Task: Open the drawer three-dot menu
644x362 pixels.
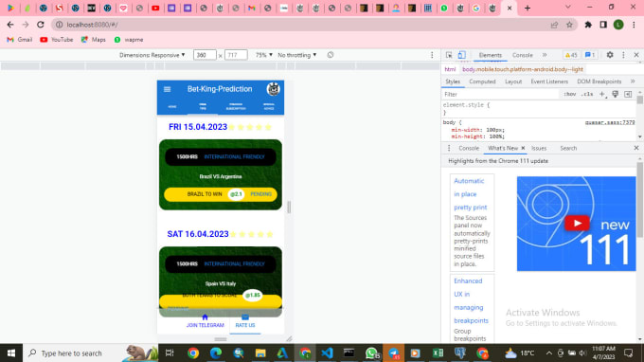Action: [449, 149]
